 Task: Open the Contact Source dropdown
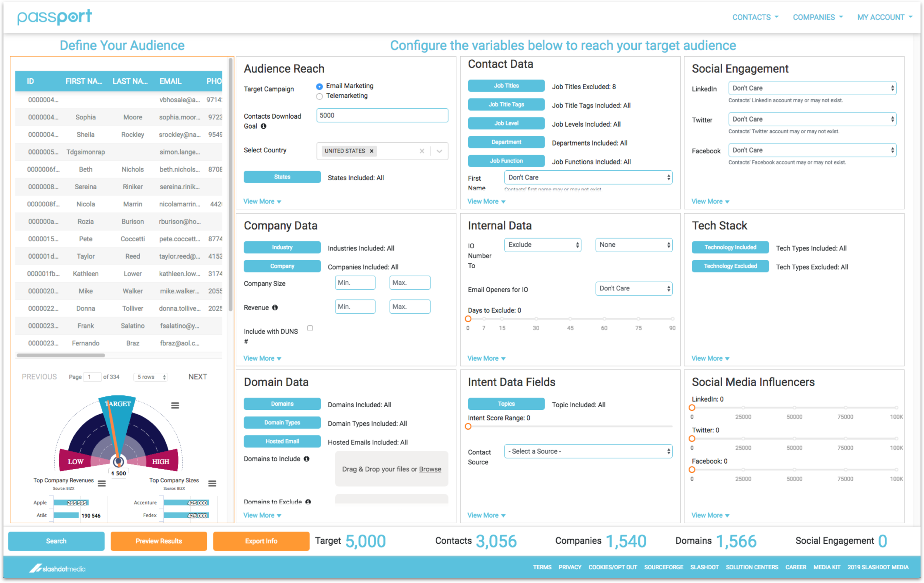(x=588, y=451)
